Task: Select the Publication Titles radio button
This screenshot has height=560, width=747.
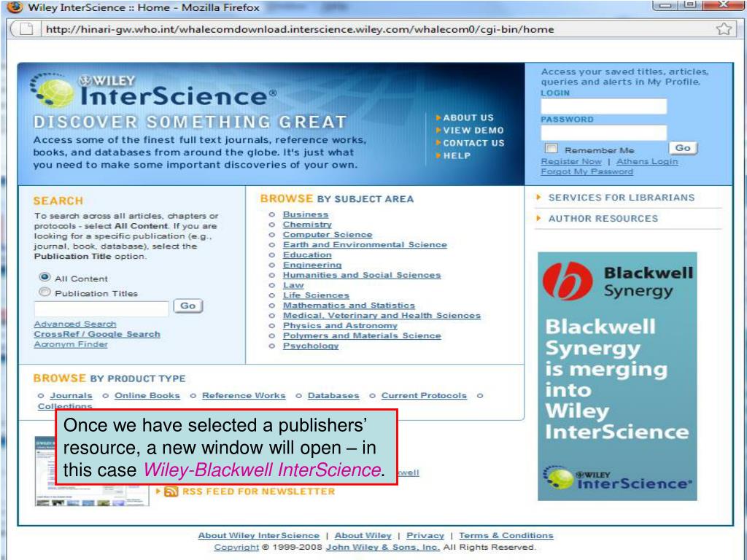Action: click(44, 292)
